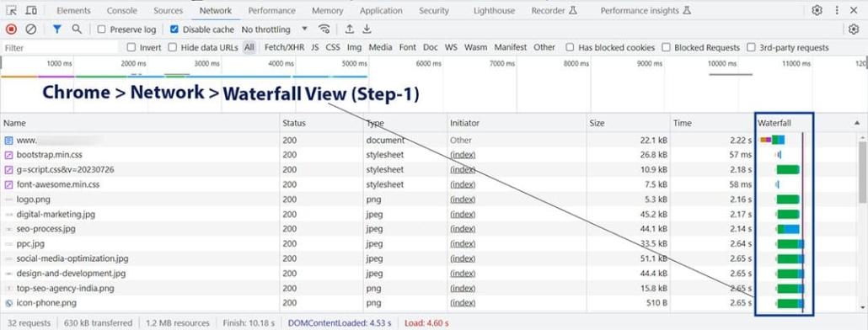
Task: Filter requests by JS
Action: 315,47
